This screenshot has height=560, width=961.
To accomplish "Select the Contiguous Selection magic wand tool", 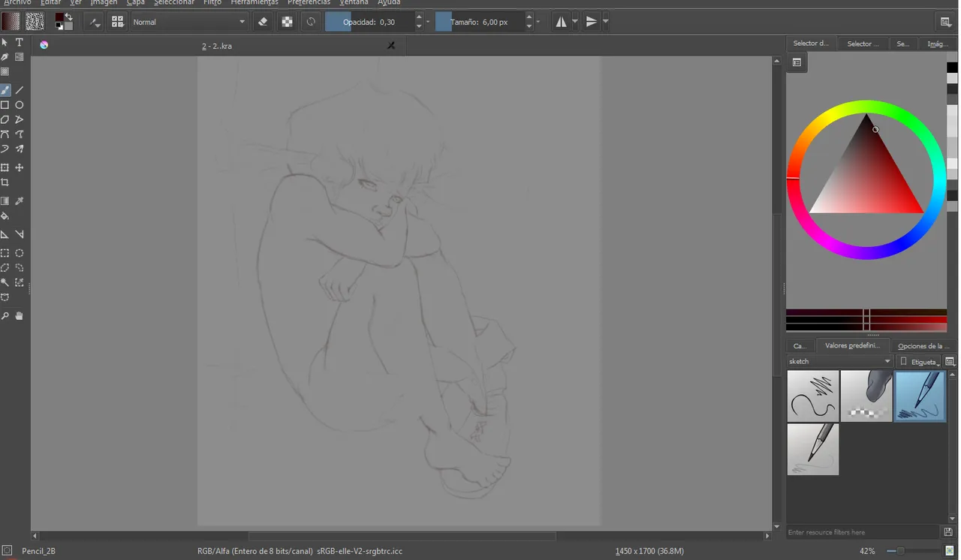I will click(x=5, y=282).
